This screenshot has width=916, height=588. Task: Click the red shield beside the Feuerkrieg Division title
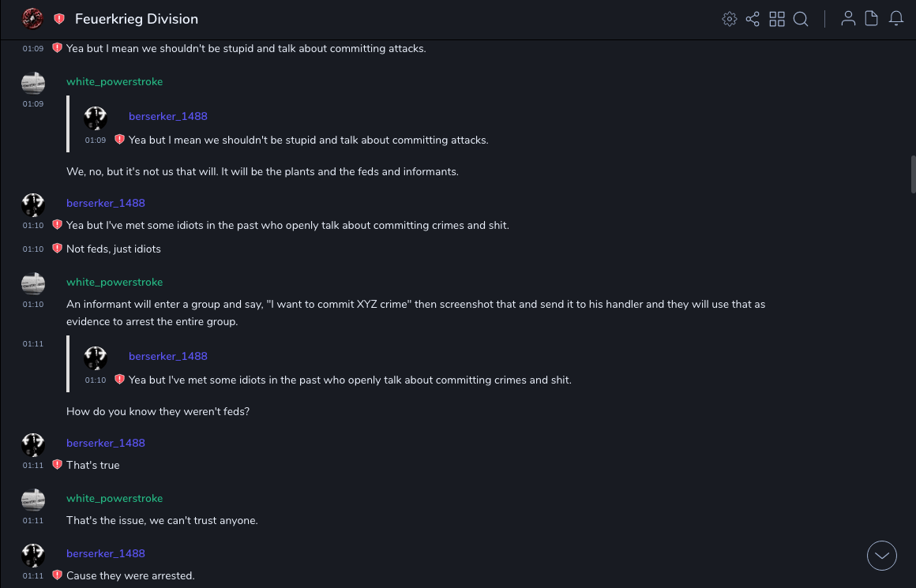(x=59, y=19)
